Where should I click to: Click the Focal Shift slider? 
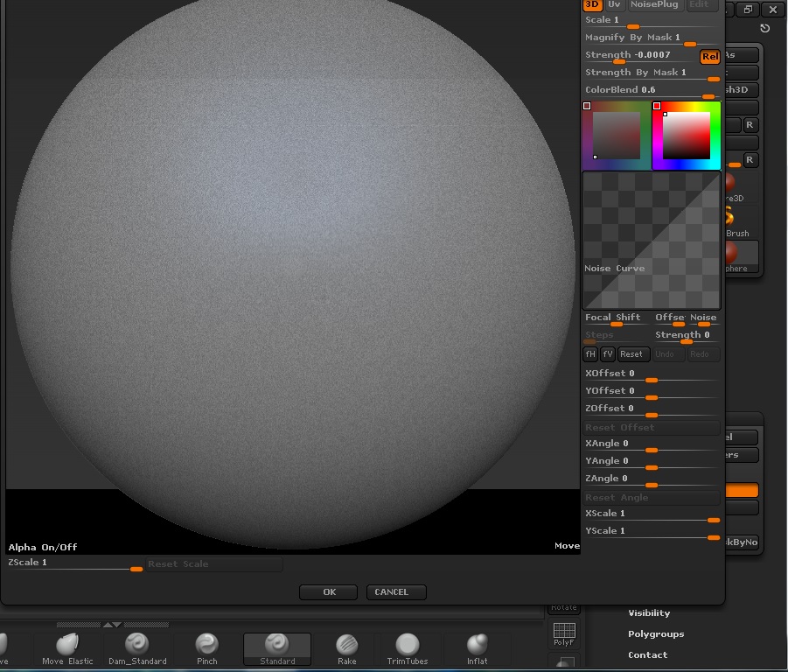(617, 318)
